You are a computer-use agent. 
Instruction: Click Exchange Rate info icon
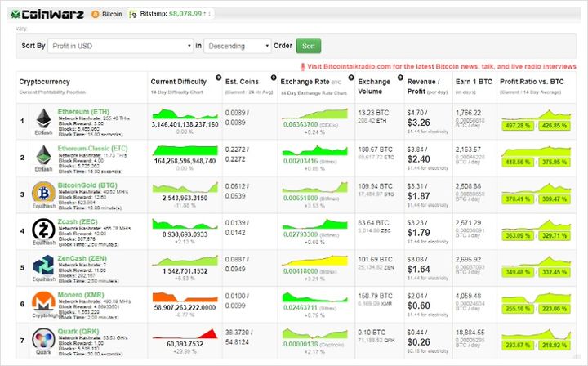pyautogui.click(x=351, y=78)
